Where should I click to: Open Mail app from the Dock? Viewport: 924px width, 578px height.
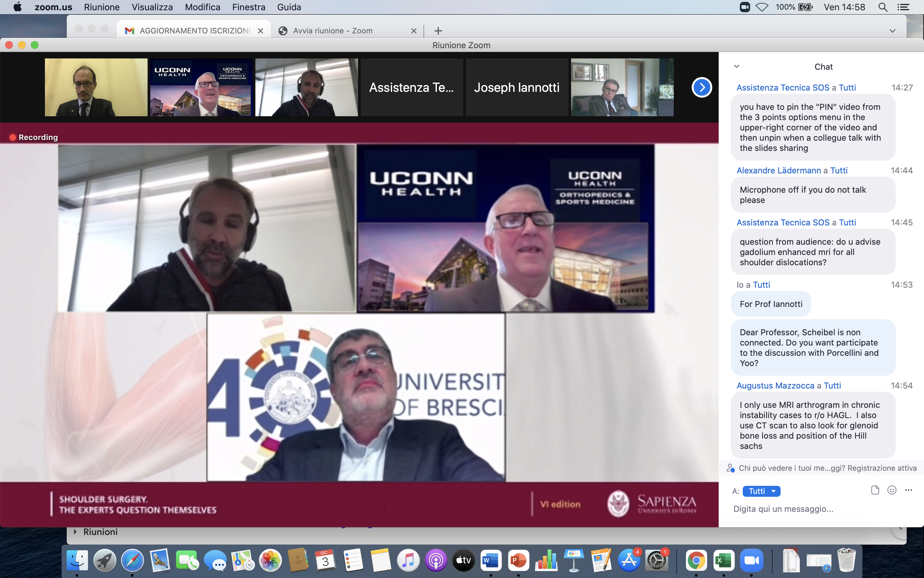pos(159,561)
